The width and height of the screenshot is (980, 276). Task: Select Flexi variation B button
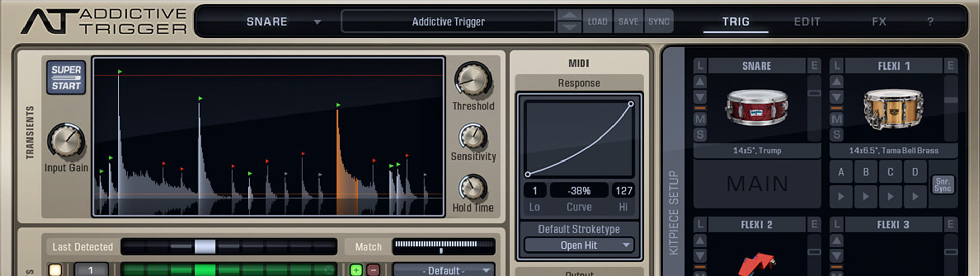(865, 172)
